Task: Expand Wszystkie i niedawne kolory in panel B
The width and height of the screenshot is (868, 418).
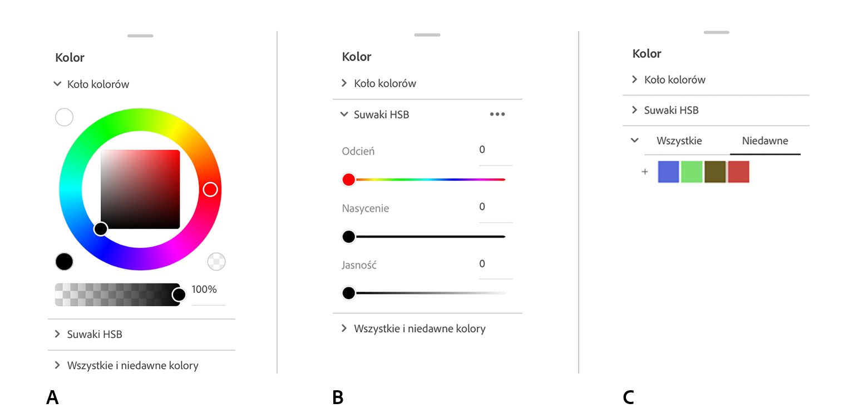Action: [344, 329]
